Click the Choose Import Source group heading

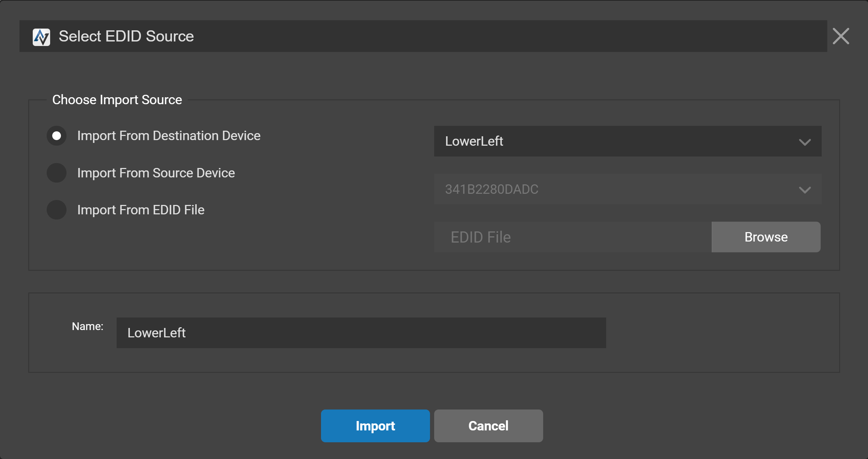pos(117,100)
